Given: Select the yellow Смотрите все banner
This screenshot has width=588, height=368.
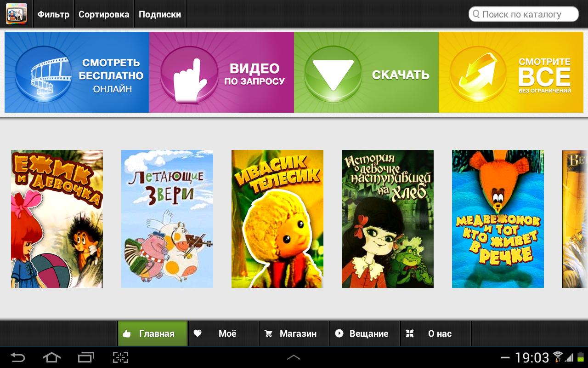Looking at the screenshot, I should pos(511,72).
